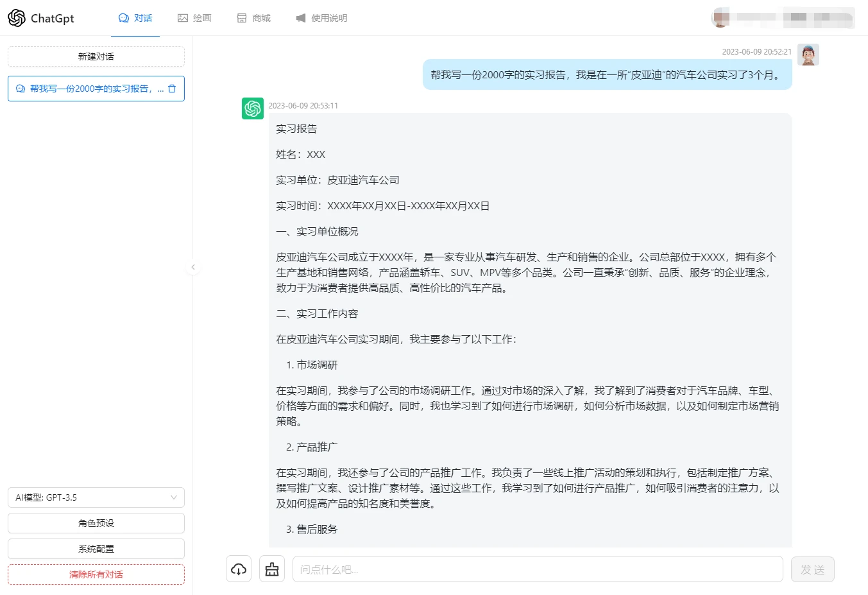Click the line starting with 实习时间
The image size is (868, 595).
pyautogui.click(x=383, y=206)
